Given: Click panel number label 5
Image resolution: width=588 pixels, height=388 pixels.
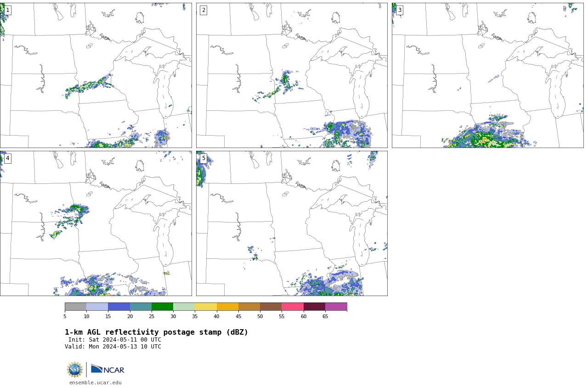Looking at the screenshot, I should (x=204, y=158).
